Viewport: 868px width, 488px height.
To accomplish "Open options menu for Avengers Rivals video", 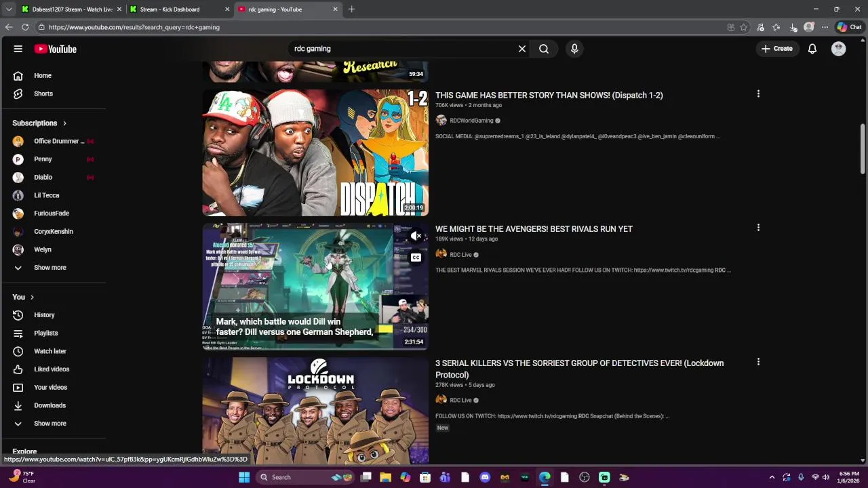I will (758, 228).
